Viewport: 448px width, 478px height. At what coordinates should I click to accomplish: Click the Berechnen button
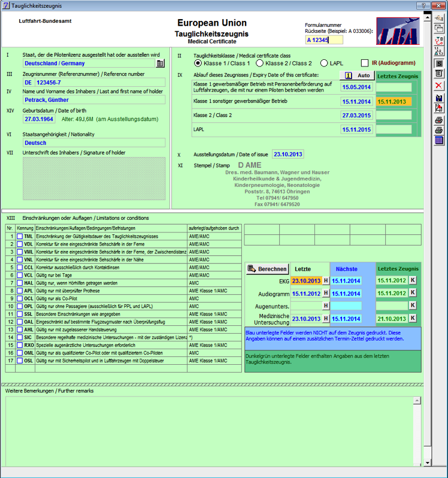[268, 269]
